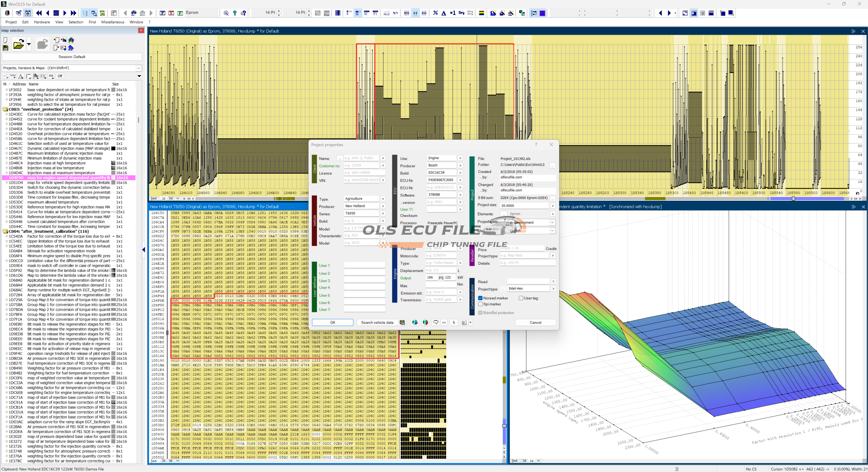Collapse the C003 overheat_protection folder
This screenshot has width=868, height=472.
tap(5, 110)
